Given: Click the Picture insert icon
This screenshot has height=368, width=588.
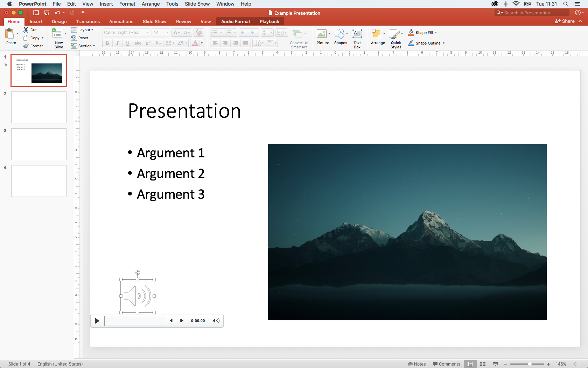Looking at the screenshot, I should (321, 34).
